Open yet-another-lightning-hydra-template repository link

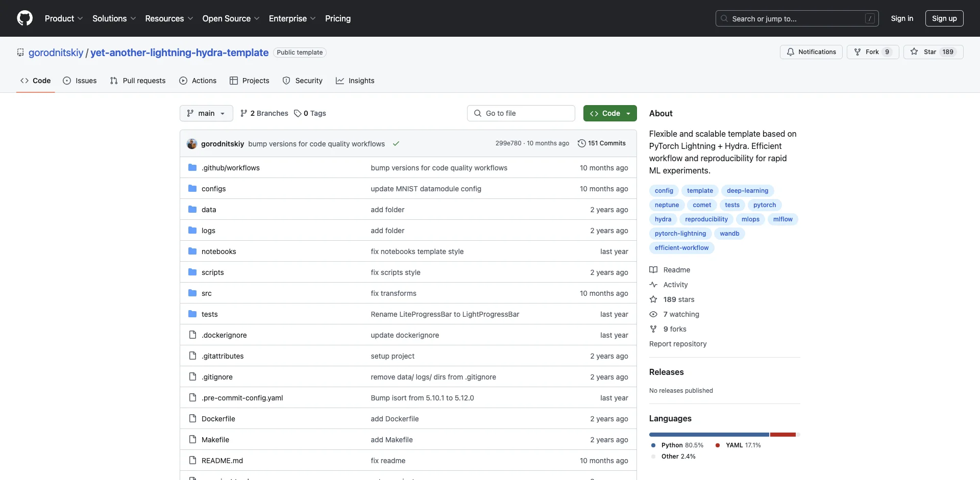[180, 53]
